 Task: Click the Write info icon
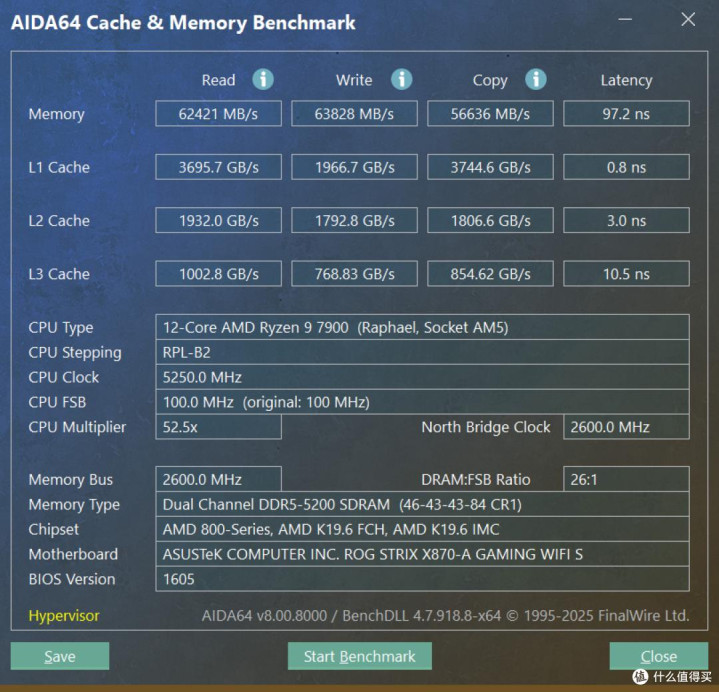[401, 79]
